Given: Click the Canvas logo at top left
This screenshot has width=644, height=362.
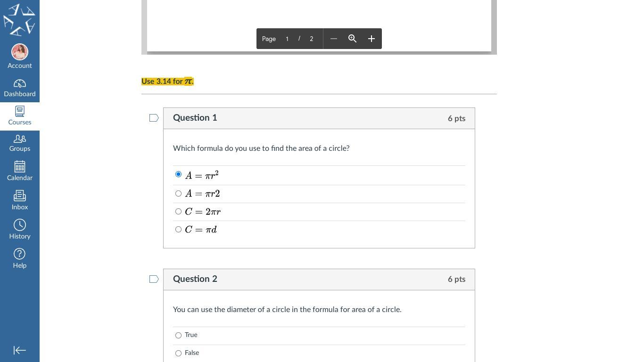Looking at the screenshot, I should pos(19,19).
